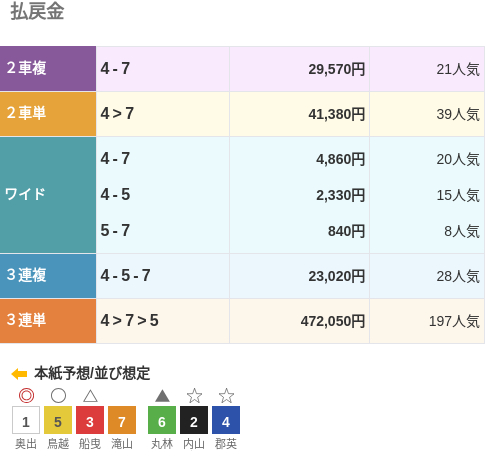
Task: Click the green number 6 racer box
Action: tap(162, 420)
